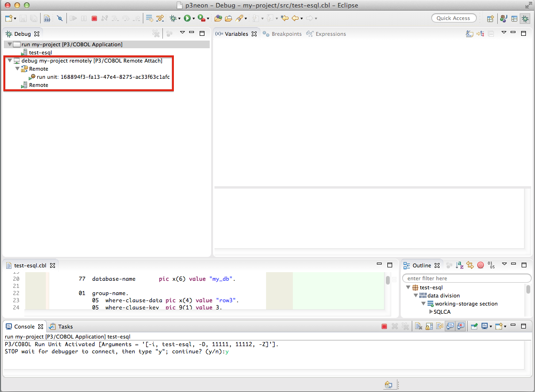Toggle Scroll Lock in Console
Image resolution: width=535 pixels, height=392 pixels.
click(429, 327)
